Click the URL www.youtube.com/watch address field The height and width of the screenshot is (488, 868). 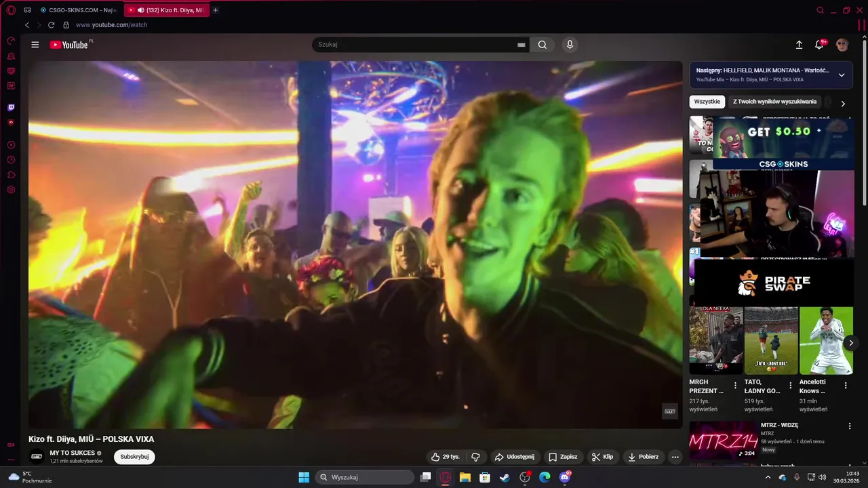[111, 25]
